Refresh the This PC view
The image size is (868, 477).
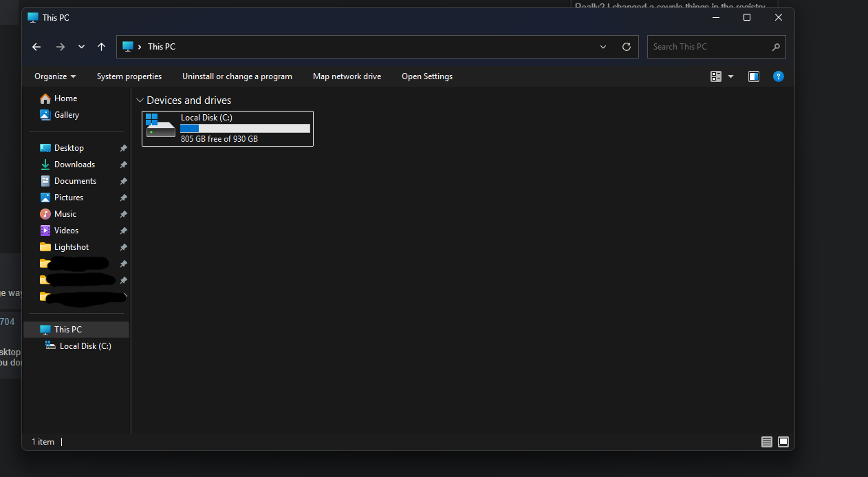(x=627, y=47)
